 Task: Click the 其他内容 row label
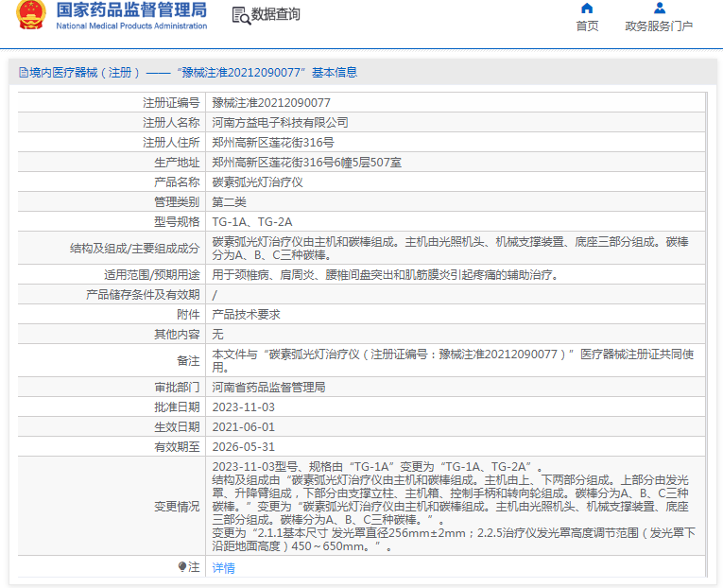coord(177,335)
